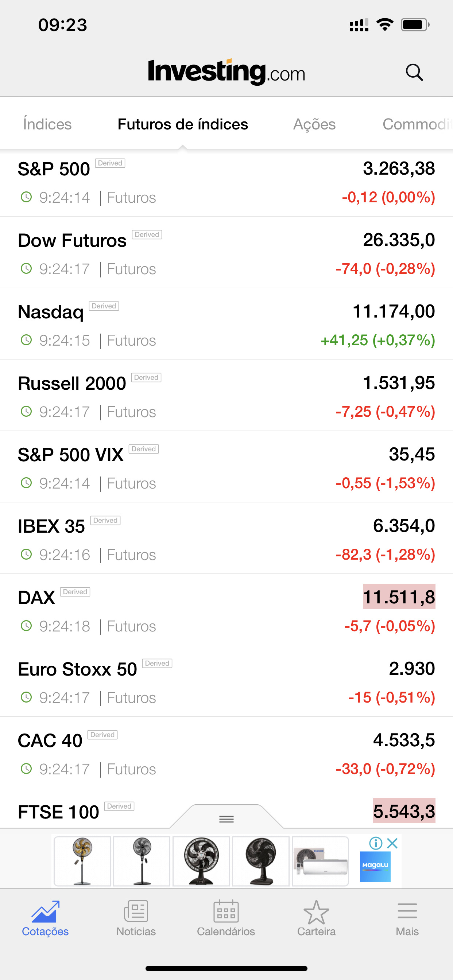Viewport: 453px width, 980px height.
Task: Tap the highlighted DAX price 11.511,8
Action: [x=399, y=597]
